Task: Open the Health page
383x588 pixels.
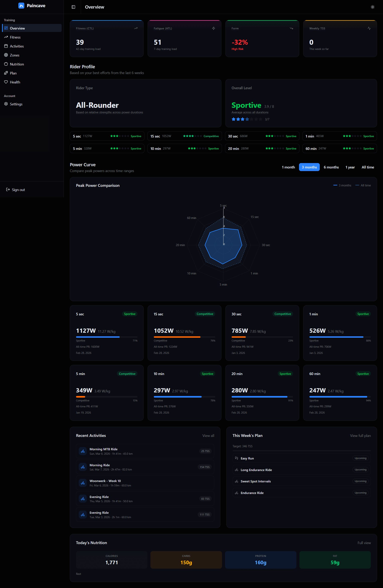Action: (x=15, y=82)
